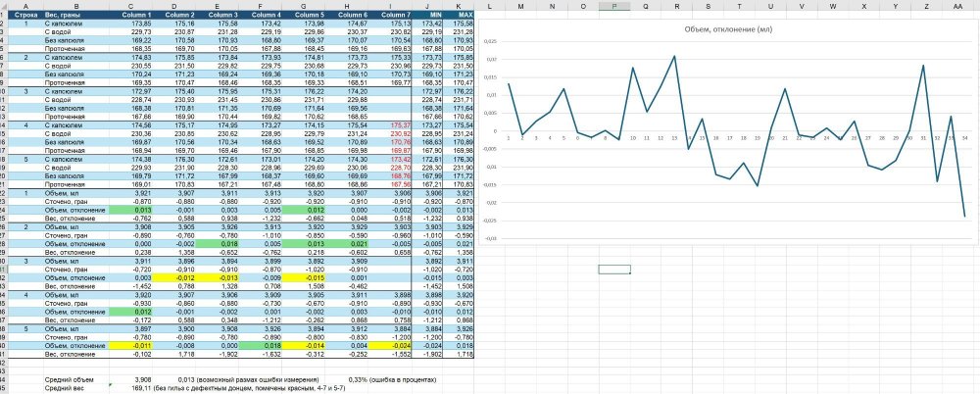Select column AA header

pyautogui.click(x=957, y=6)
